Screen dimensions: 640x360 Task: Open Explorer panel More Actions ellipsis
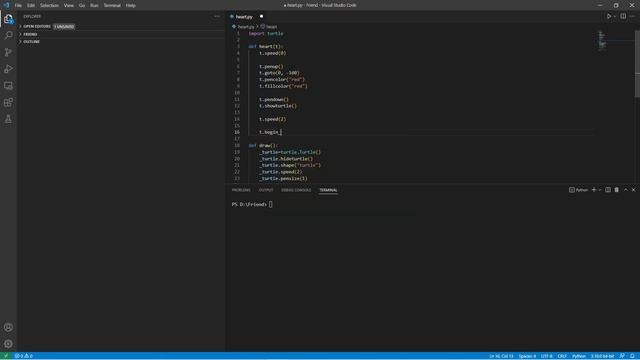pos(217,16)
